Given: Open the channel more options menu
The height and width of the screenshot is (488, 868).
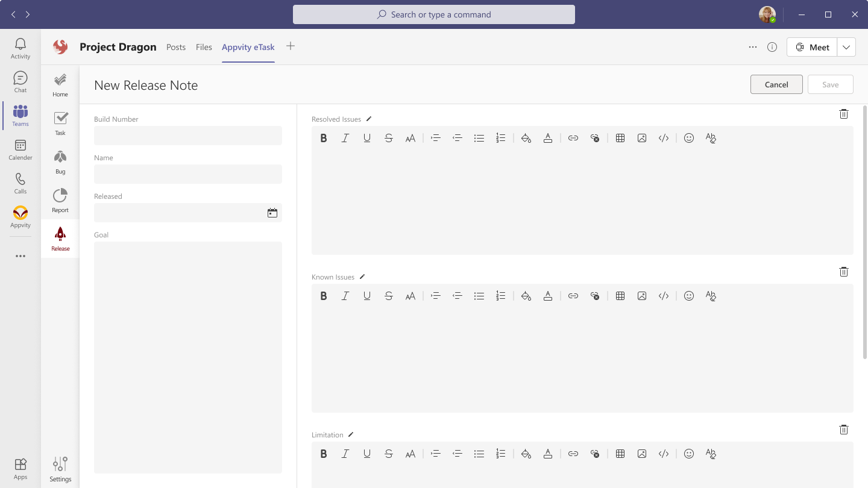Looking at the screenshot, I should [x=752, y=46].
